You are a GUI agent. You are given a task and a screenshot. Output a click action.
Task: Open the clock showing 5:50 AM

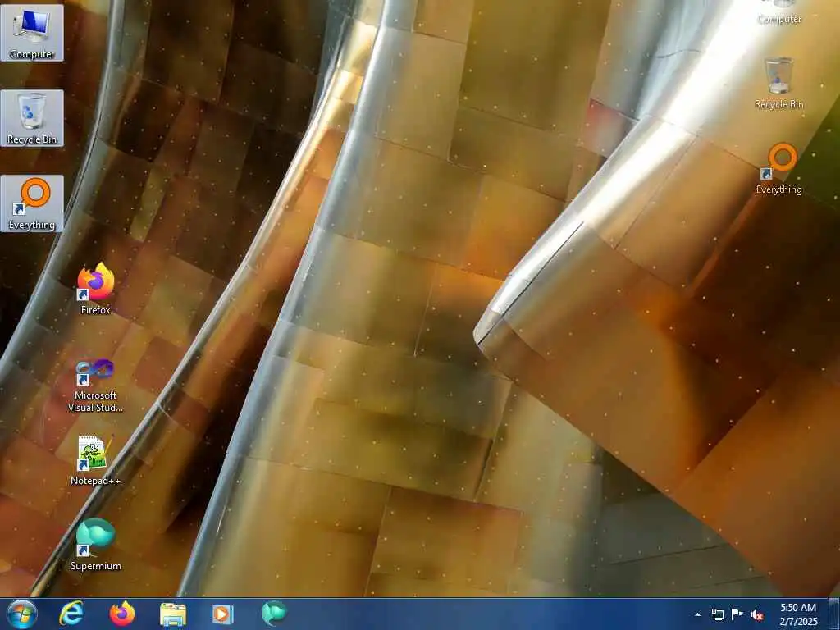click(798, 614)
